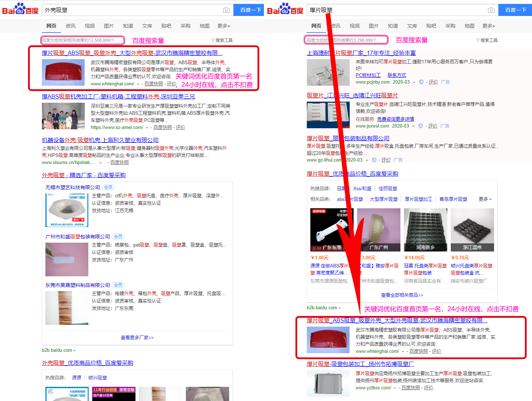Open 厚片吸塑-吸塑包装加工_扬州市拓博吸塑厂 link

pyautogui.click(x=360, y=364)
